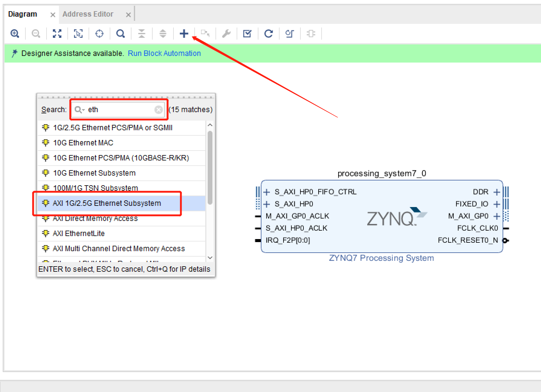This screenshot has height=392, width=541.
Task: Click the IP list scroll up arrow
Action: [x=210, y=125]
